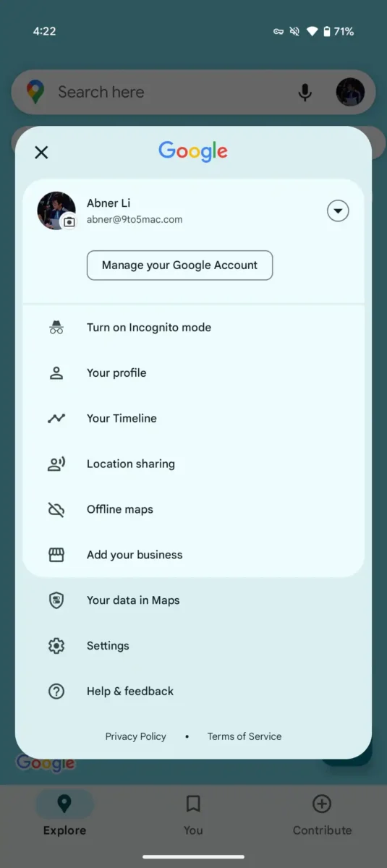Viewport: 387px width, 868px height.
Task: Open the Privacy Policy link
Action: point(136,736)
